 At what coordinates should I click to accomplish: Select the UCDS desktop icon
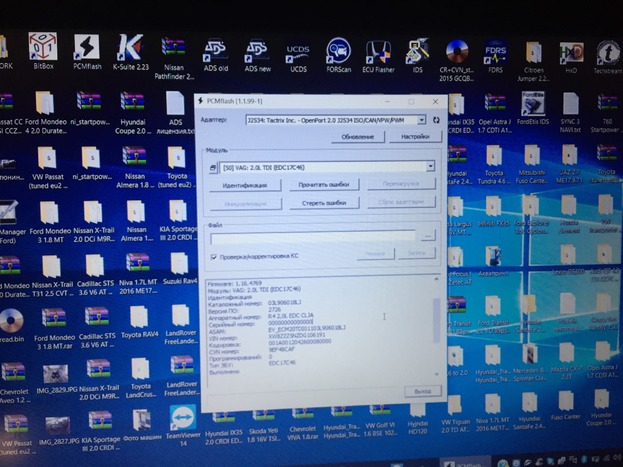[298, 52]
